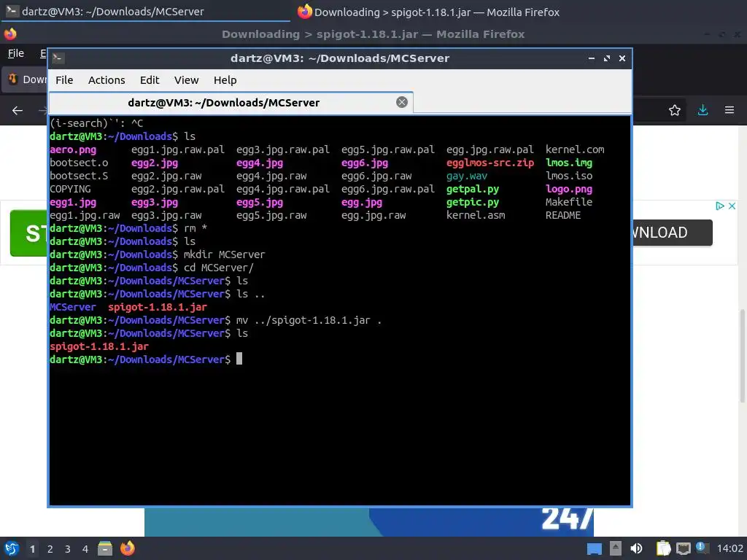
Task: Click Firefox back arrow button
Action: tap(18, 111)
